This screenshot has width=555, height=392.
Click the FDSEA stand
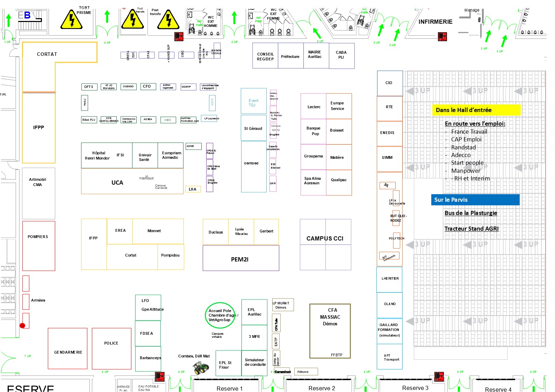click(x=148, y=333)
